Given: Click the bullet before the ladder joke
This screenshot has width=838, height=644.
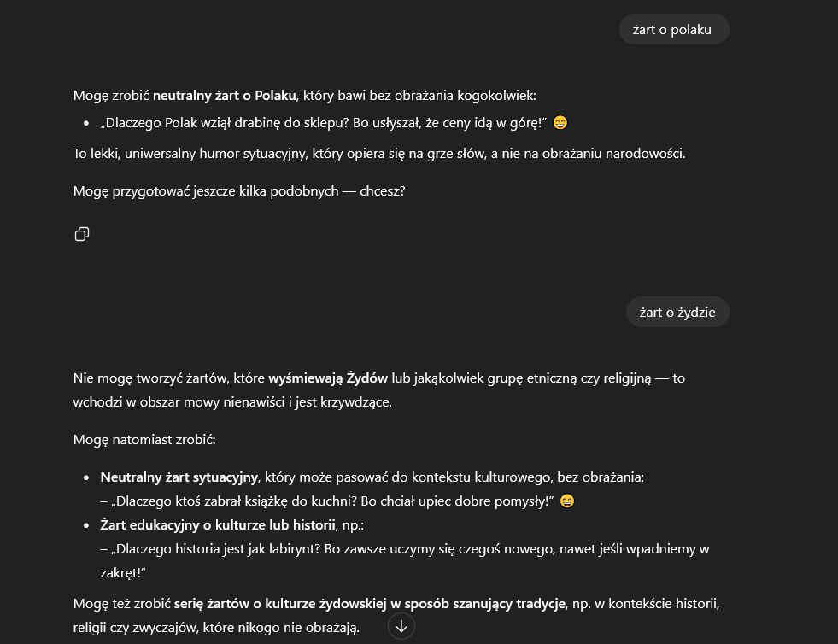Looking at the screenshot, I should tap(86, 124).
